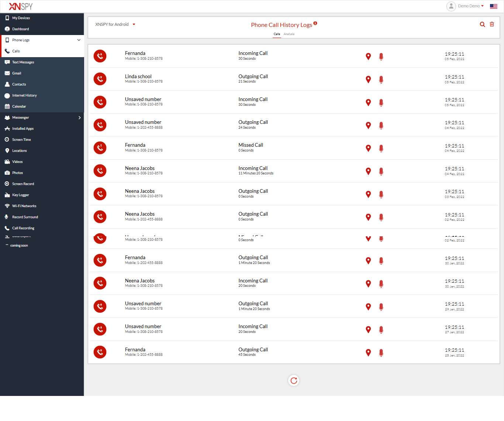Open Text Messages in the sidebar
Viewport: 504px width, 421px height.
23,62
